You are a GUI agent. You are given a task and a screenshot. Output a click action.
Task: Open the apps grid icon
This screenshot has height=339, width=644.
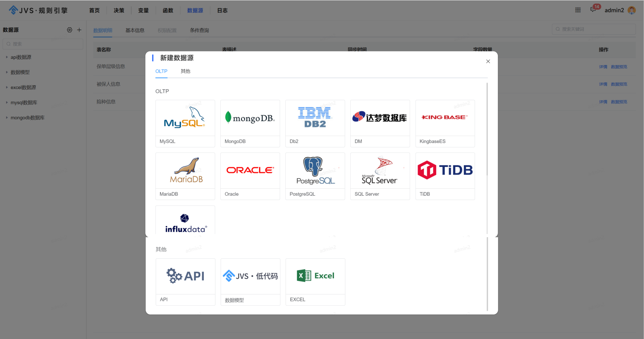578,10
